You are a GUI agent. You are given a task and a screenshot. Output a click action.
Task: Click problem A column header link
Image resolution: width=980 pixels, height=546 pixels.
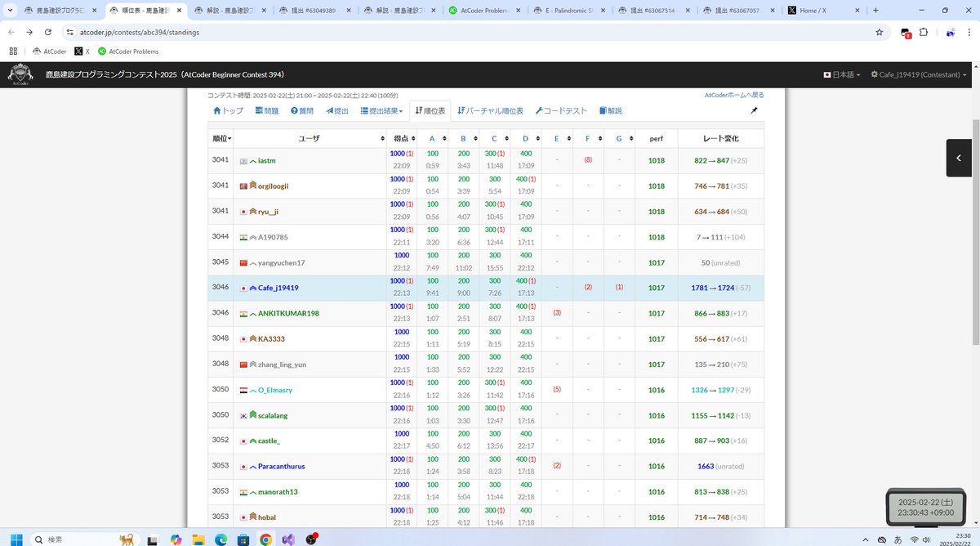[432, 138]
